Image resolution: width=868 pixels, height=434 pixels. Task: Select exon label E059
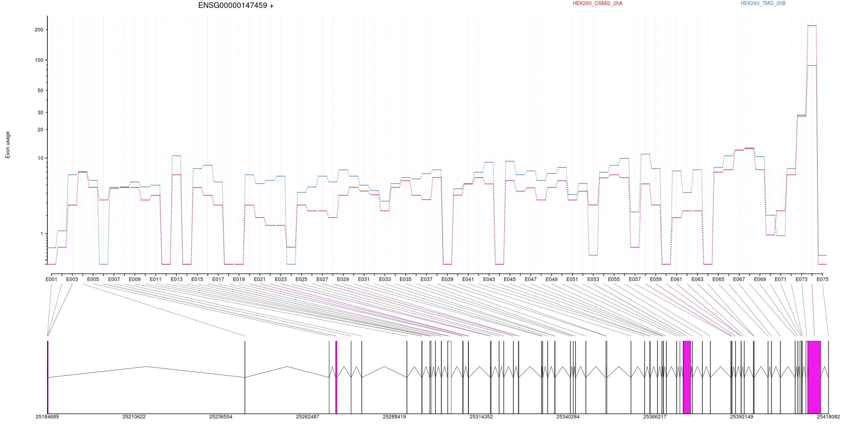point(656,279)
